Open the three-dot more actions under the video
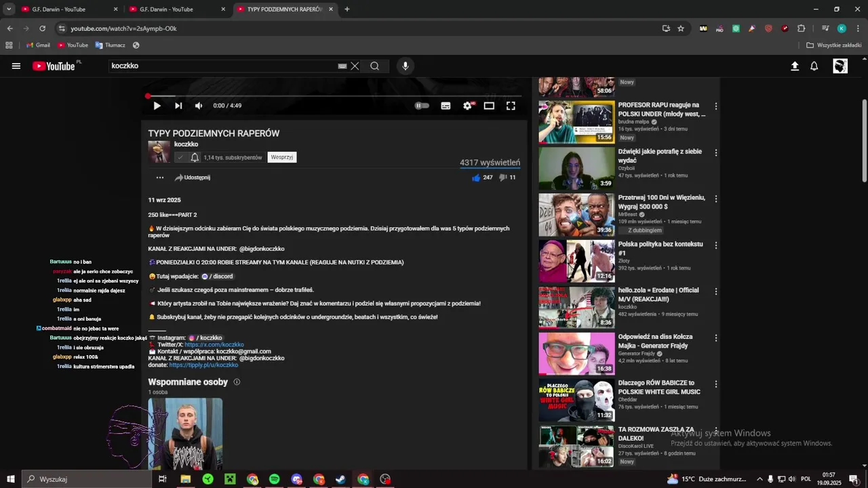This screenshot has height=488, width=868. click(160, 178)
